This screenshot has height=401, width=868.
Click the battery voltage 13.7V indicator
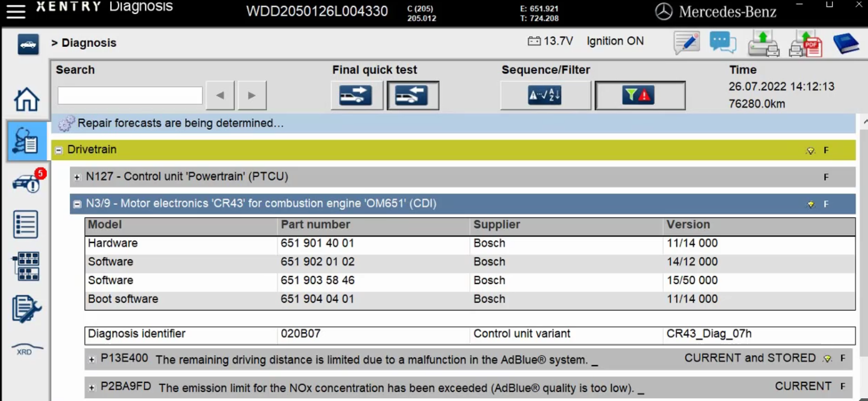pyautogui.click(x=550, y=41)
